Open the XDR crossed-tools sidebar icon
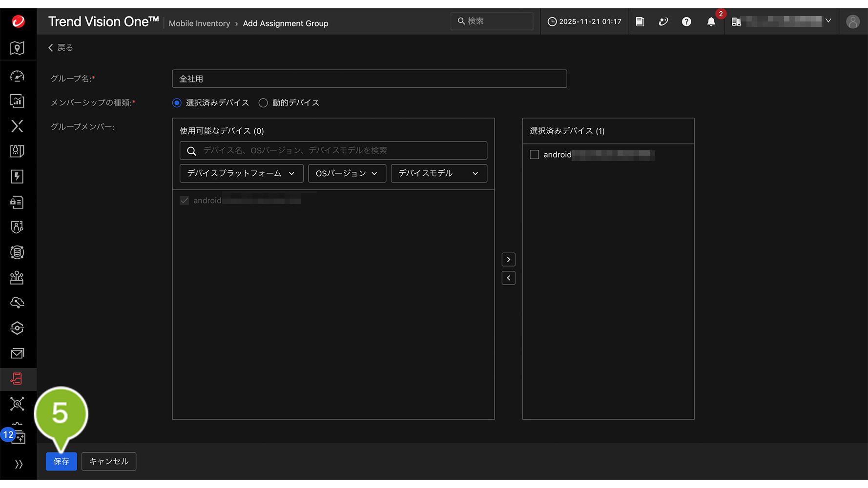The image size is (868, 488). pyautogui.click(x=17, y=126)
